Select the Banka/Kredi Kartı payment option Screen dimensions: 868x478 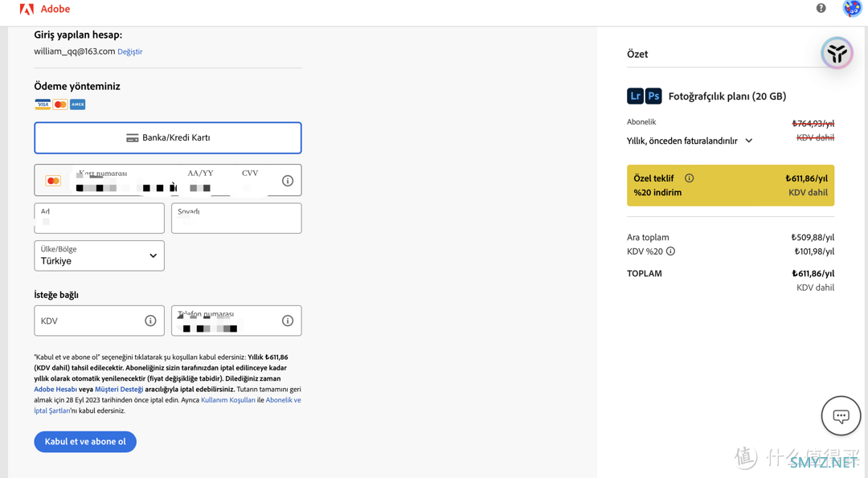coord(168,137)
